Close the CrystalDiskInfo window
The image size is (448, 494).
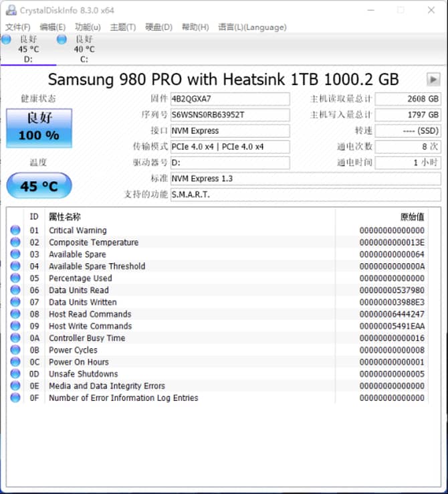click(431, 10)
